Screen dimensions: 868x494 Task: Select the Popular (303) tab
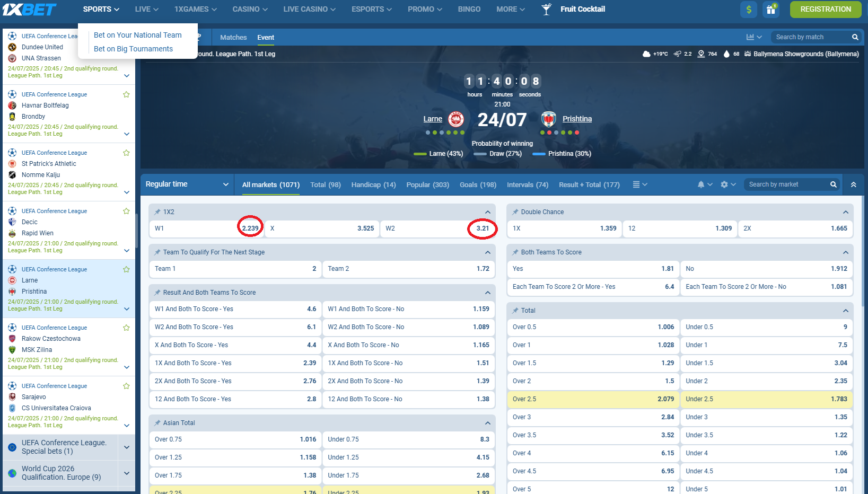(x=427, y=184)
